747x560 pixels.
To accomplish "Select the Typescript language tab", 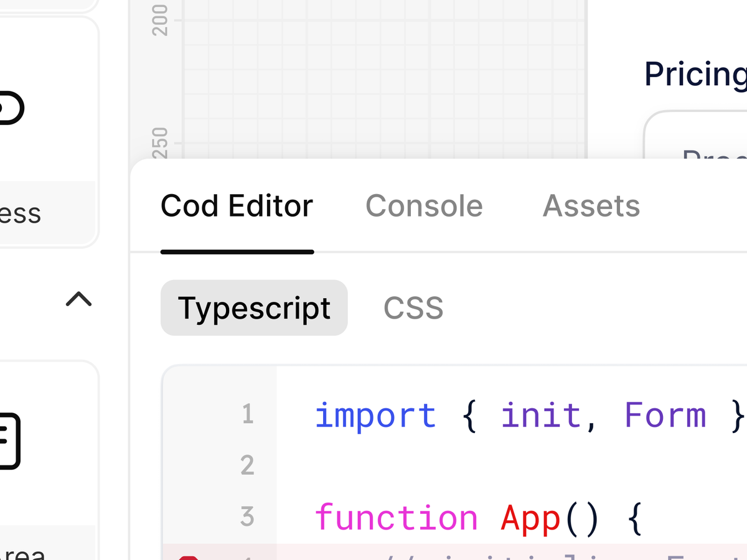I will (254, 308).
